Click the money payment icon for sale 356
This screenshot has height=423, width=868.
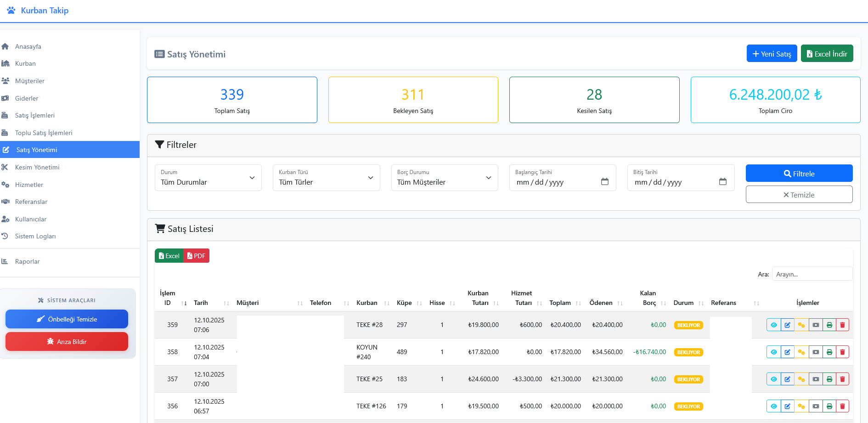(816, 406)
